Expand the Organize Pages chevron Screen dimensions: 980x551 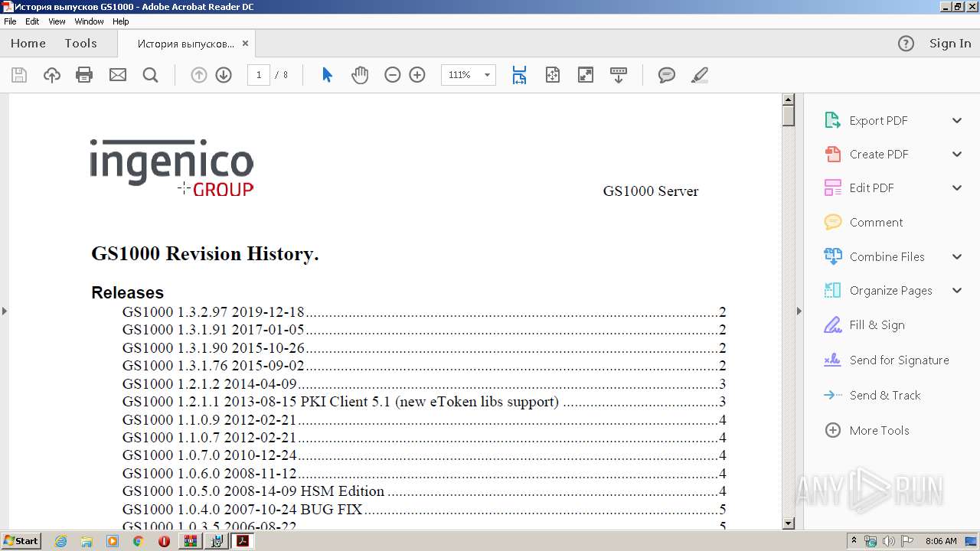click(957, 290)
